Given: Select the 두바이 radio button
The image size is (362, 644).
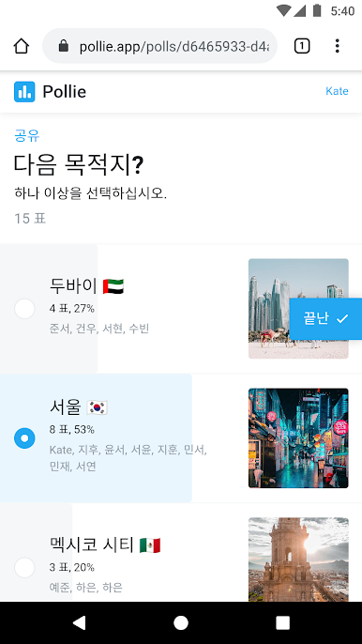Looking at the screenshot, I should [x=24, y=309].
